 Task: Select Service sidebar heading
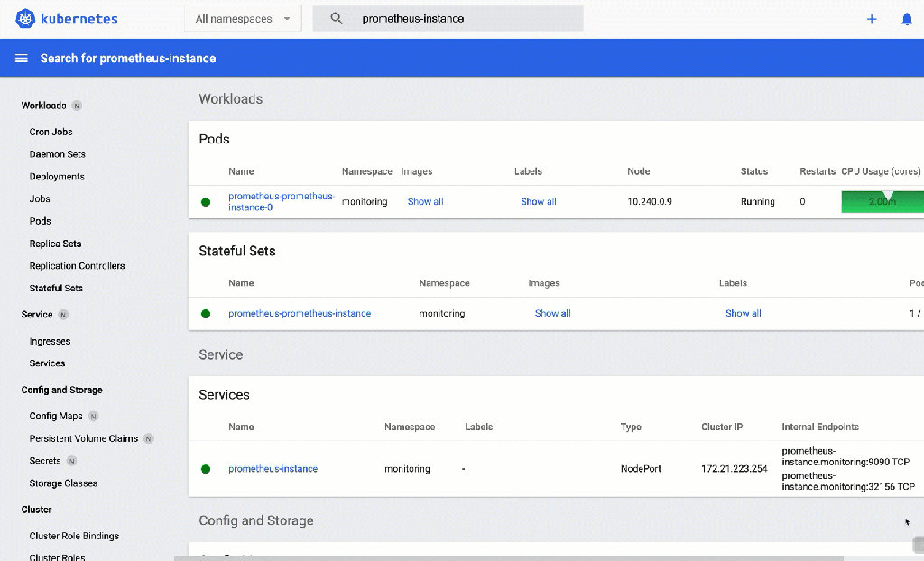[36, 315]
